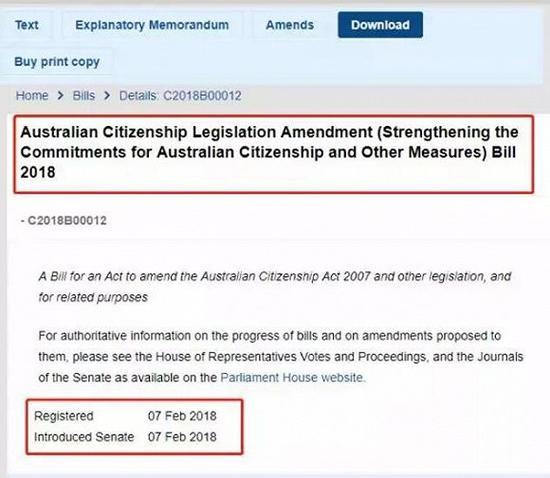
Task: Click the chevron after Home breadcrumb
Action: point(60,95)
